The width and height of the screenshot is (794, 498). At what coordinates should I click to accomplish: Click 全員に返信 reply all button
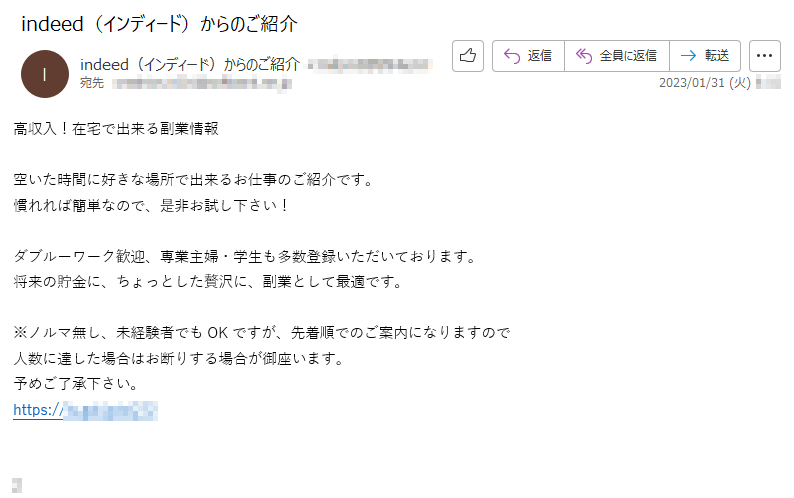click(617, 56)
